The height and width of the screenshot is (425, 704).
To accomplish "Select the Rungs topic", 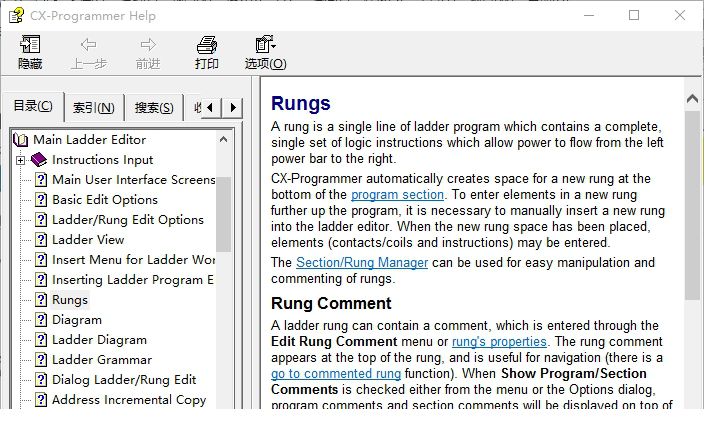I will click(70, 300).
